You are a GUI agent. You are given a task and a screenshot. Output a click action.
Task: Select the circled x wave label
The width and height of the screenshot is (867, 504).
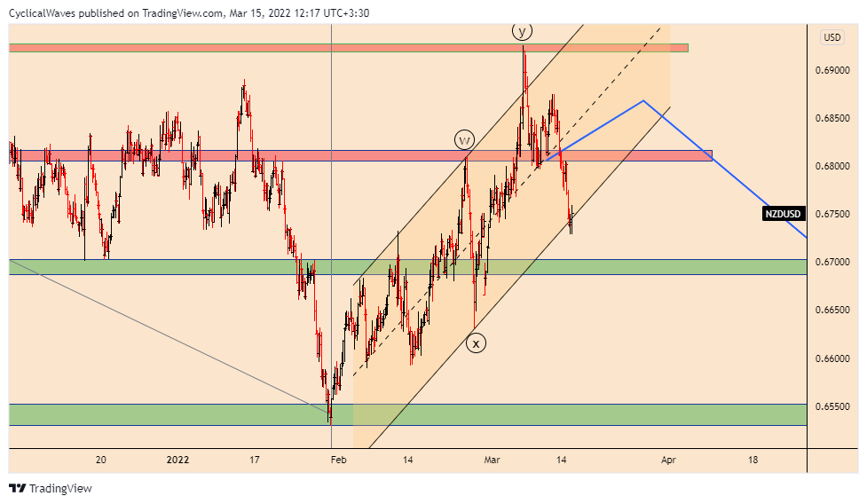[x=477, y=343]
